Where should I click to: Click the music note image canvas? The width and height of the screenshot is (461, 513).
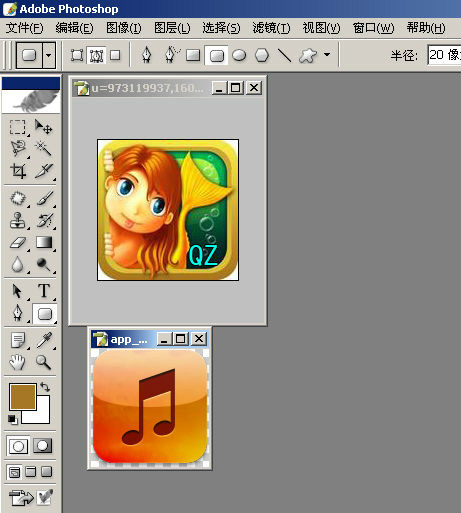pyautogui.click(x=150, y=407)
